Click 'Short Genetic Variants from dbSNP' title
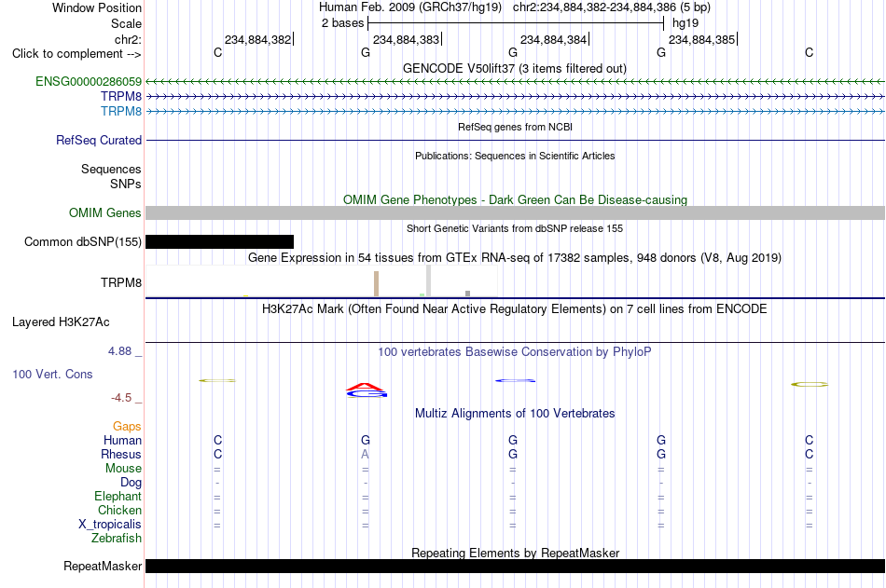Viewport: 886px width, 588px height. pyautogui.click(x=515, y=228)
